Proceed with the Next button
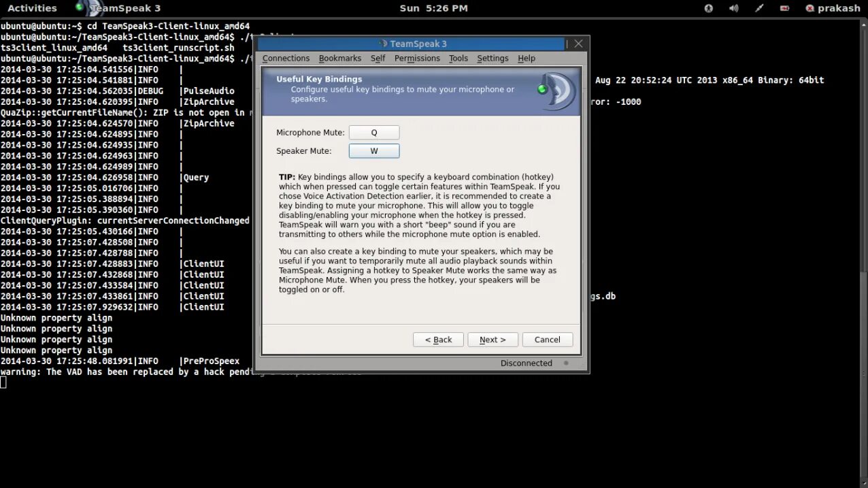This screenshot has height=488, width=868. 493,340
